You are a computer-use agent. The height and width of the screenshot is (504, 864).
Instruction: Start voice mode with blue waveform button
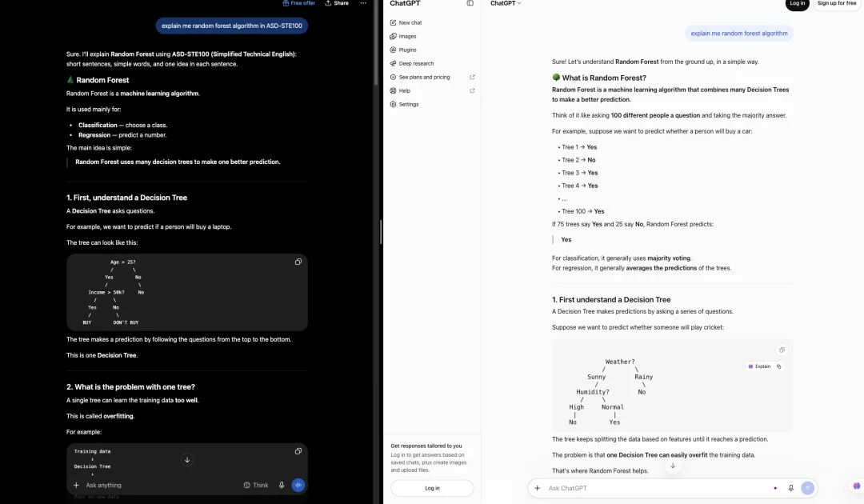point(298,486)
